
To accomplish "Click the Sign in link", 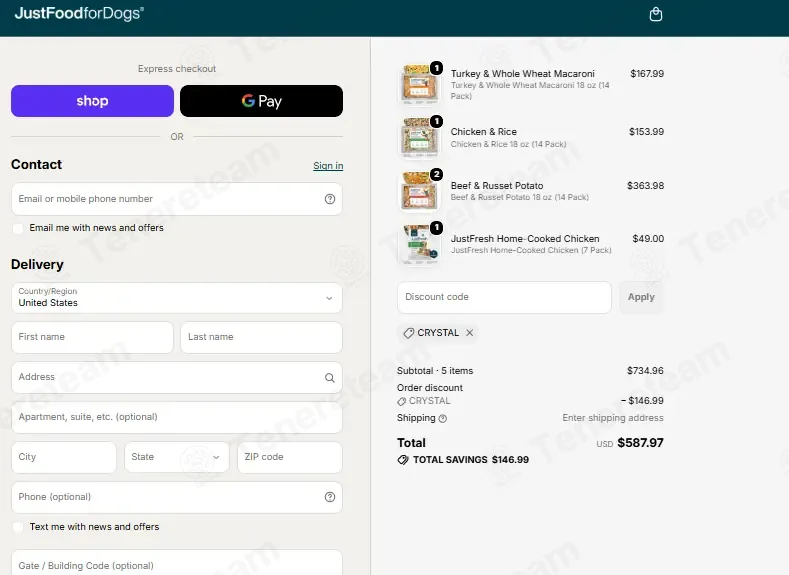I will pyautogui.click(x=328, y=166).
